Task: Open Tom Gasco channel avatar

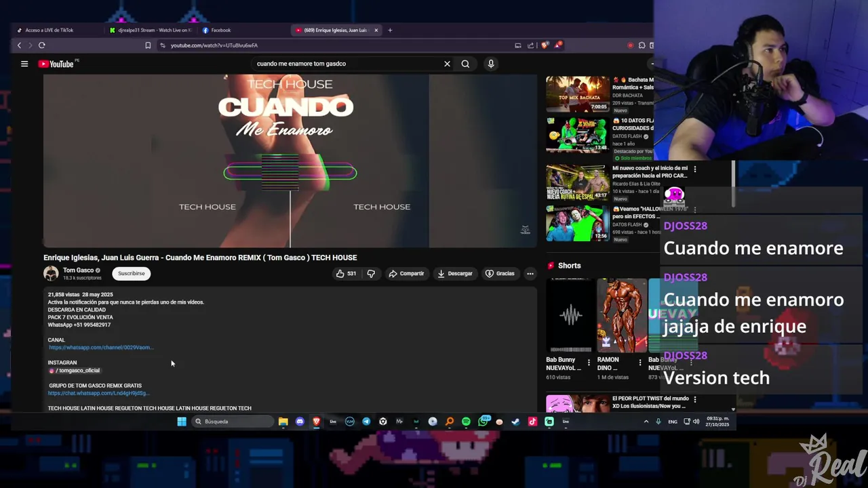Action: [x=51, y=273]
